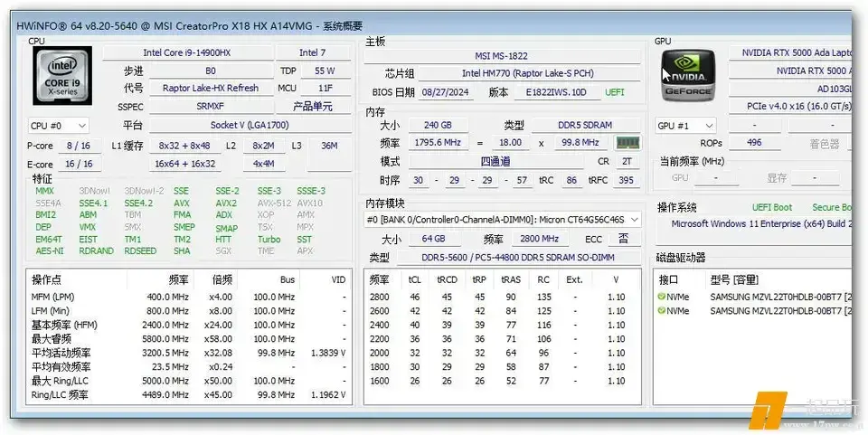Click the 4x4M cache value
The height and width of the screenshot is (435, 868).
pyautogui.click(x=264, y=164)
